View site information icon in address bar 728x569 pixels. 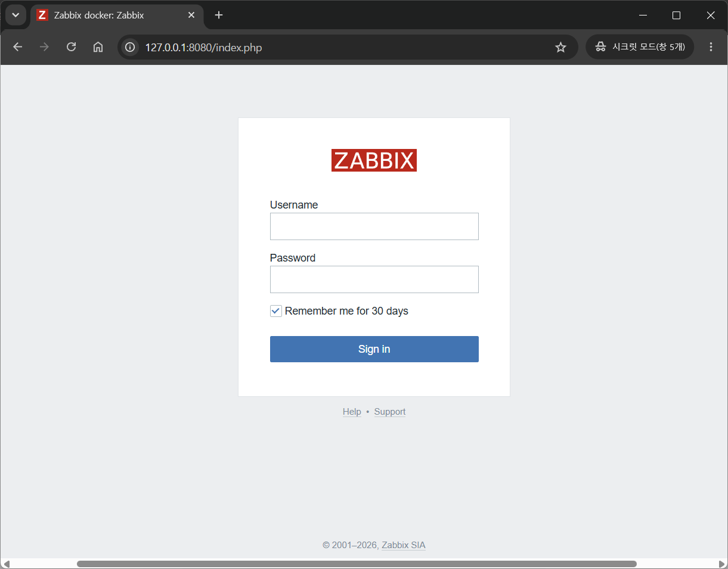point(130,47)
